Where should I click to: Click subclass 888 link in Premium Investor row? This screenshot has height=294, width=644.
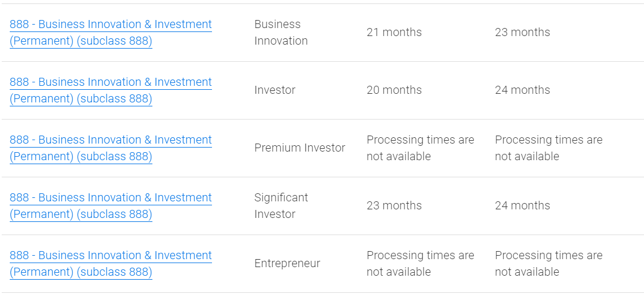(x=111, y=148)
